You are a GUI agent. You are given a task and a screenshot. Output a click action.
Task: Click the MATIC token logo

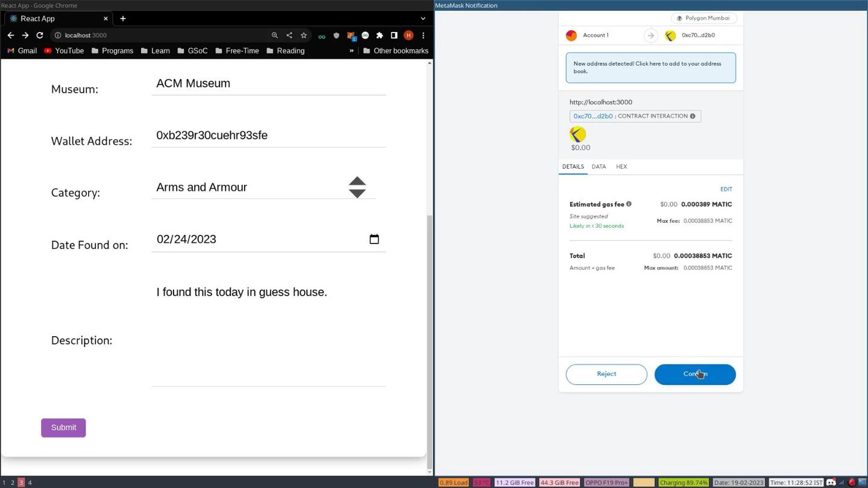[577, 134]
